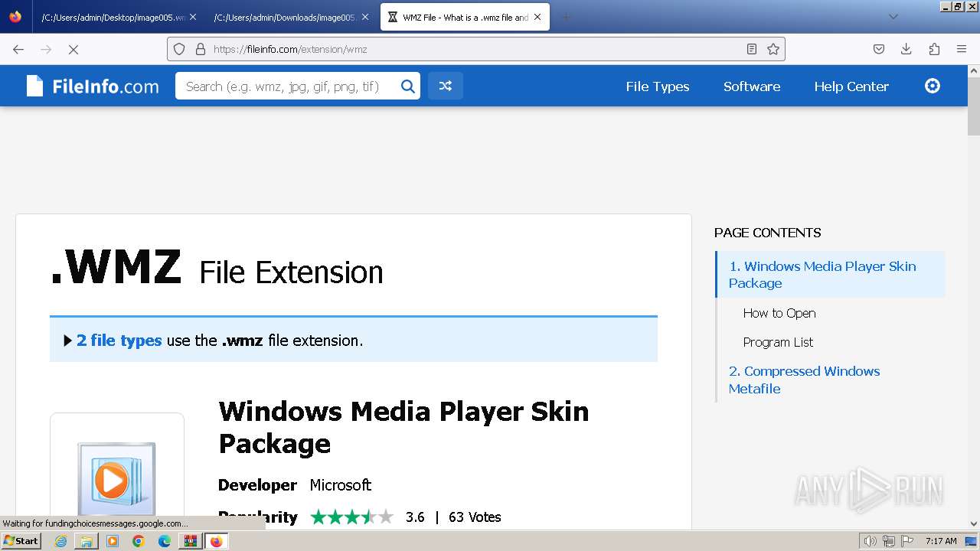Launch Chrome from the taskbar
980x551 pixels.
pos(139,541)
